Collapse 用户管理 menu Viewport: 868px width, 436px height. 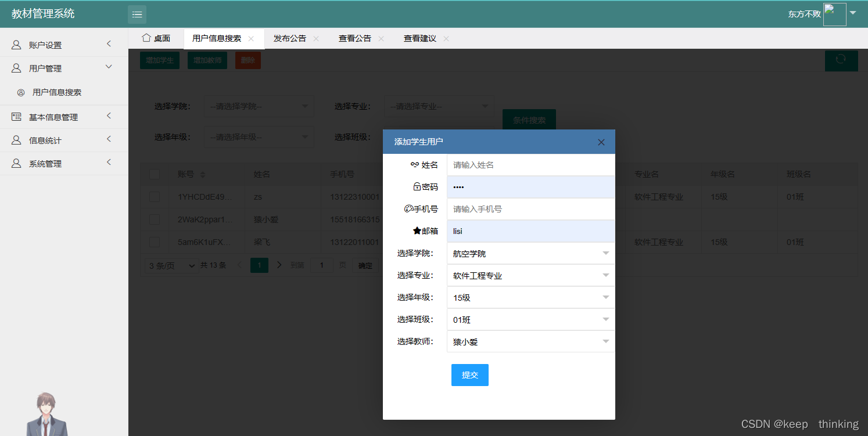[x=109, y=67]
